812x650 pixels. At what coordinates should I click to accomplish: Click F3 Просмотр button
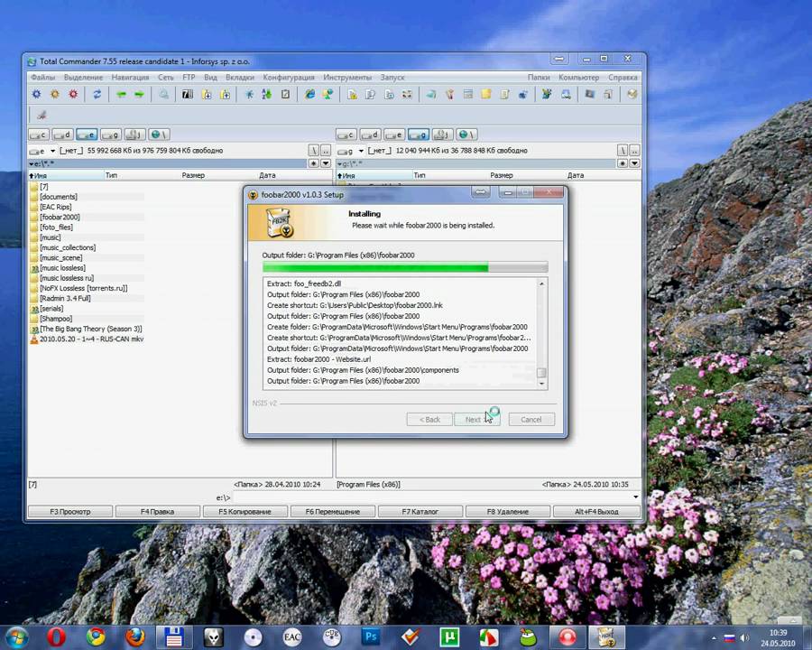[69, 512]
